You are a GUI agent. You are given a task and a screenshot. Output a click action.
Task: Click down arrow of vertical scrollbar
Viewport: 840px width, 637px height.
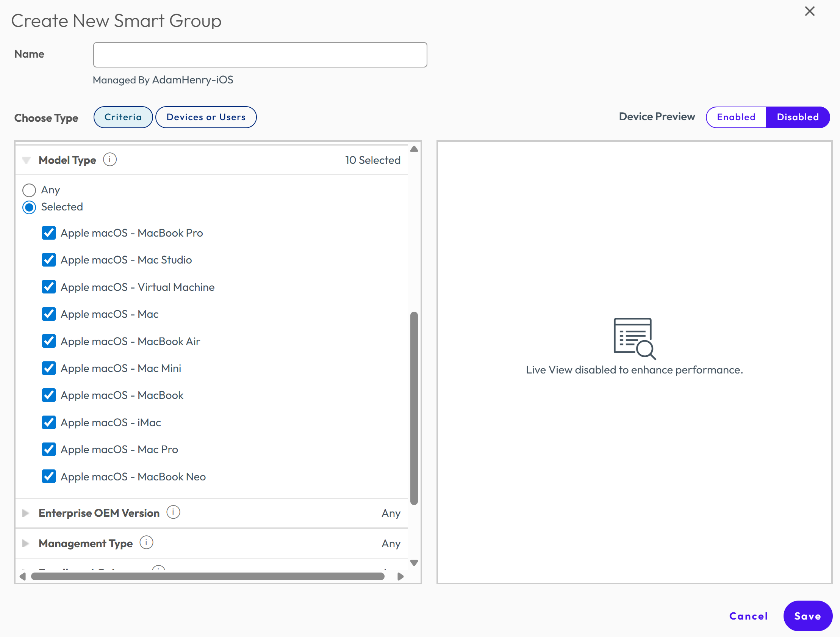[x=414, y=563]
